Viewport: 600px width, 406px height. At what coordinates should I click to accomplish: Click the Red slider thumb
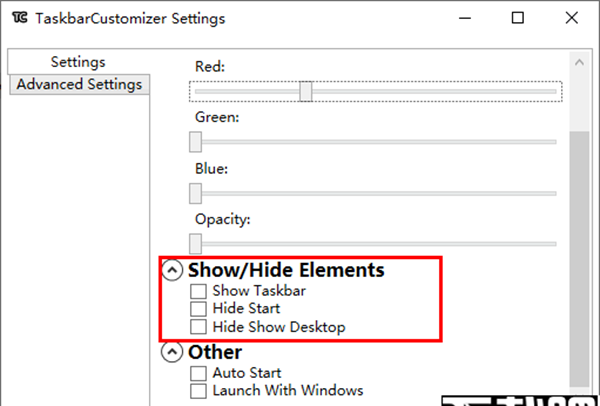click(305, 91)
